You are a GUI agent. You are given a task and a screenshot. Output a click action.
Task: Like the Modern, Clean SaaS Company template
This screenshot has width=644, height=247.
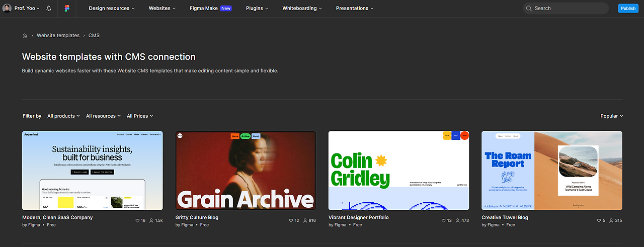(138, 220)
